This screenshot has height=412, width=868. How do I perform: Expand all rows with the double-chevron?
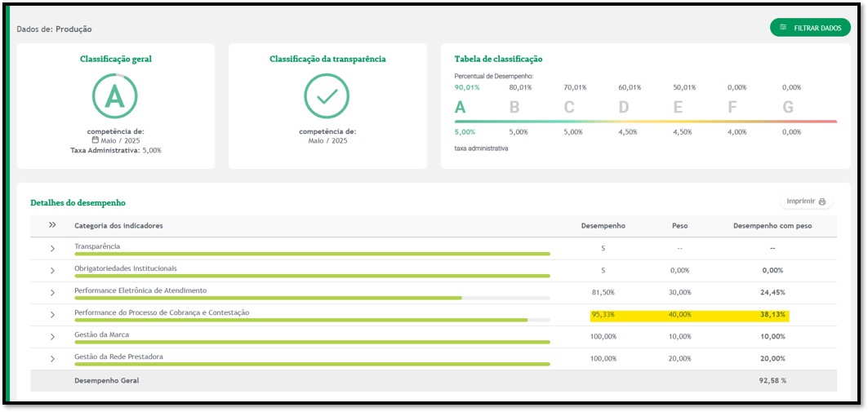(x=52, y=225)
